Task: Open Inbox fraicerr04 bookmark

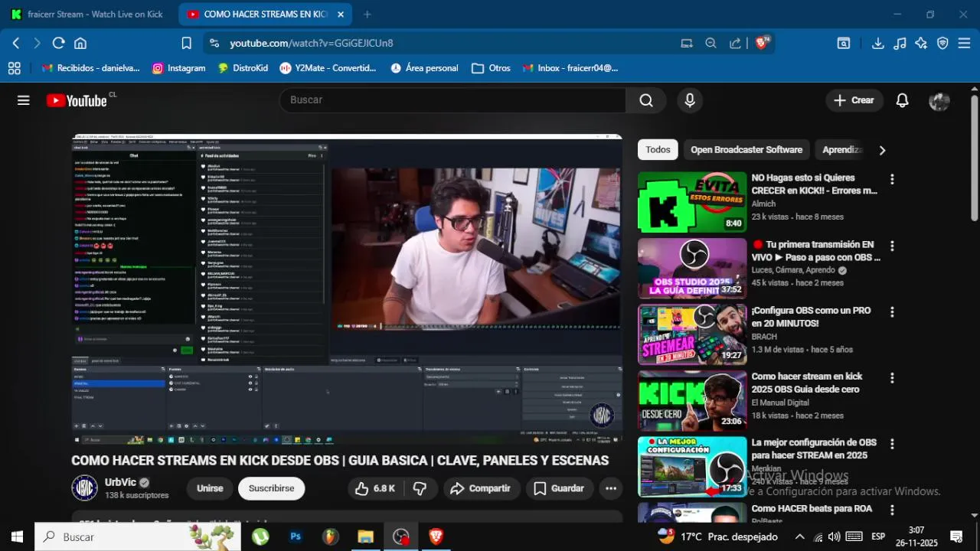Action: point(570,68)
